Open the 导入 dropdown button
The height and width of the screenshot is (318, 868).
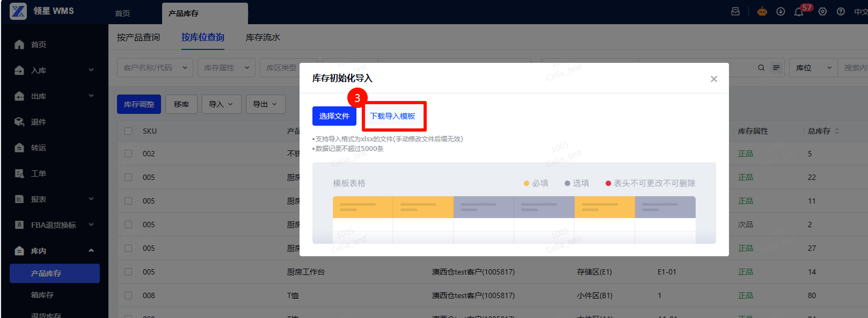(221, 104)
